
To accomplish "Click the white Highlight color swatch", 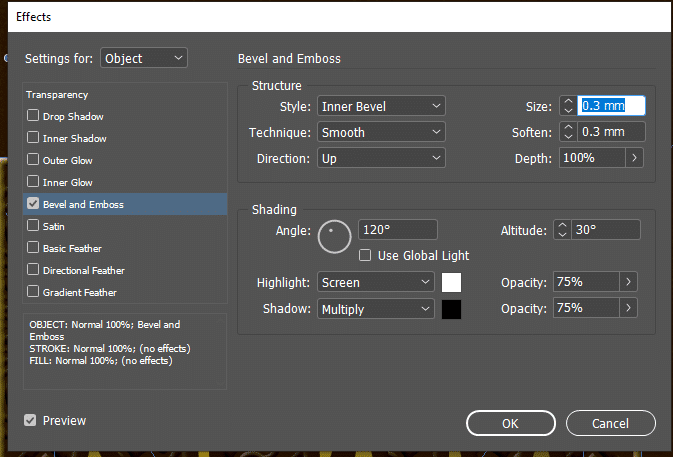I will click(x=451, y=283).
